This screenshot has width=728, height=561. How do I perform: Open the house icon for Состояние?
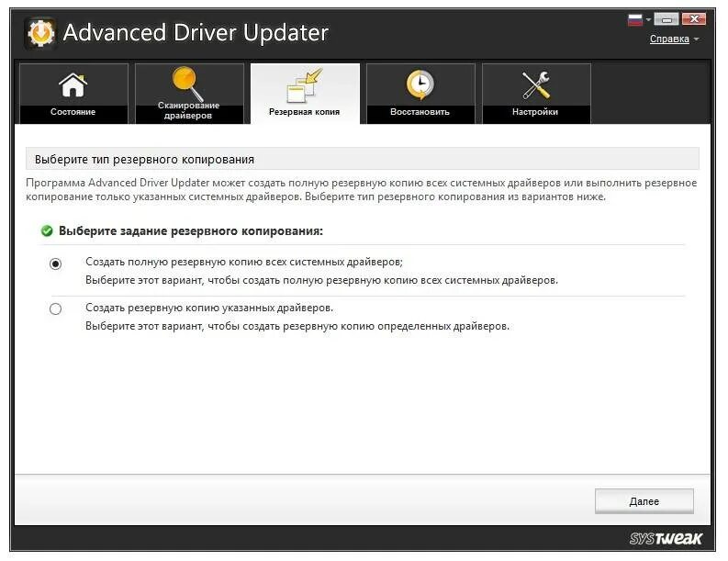[73, 85]
